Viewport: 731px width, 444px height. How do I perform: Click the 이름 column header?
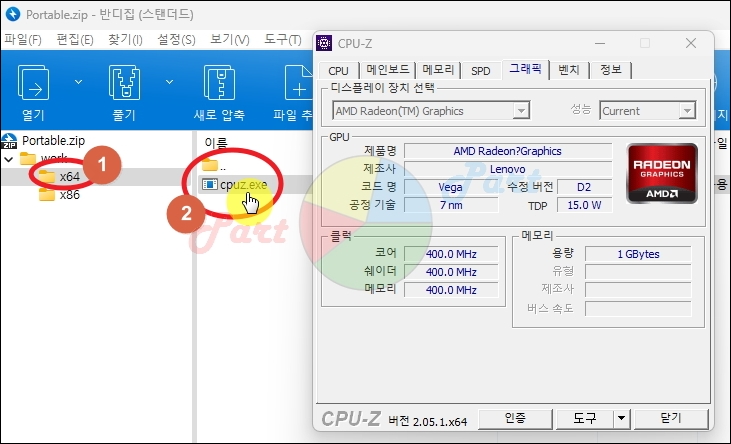tap(216, 142)
